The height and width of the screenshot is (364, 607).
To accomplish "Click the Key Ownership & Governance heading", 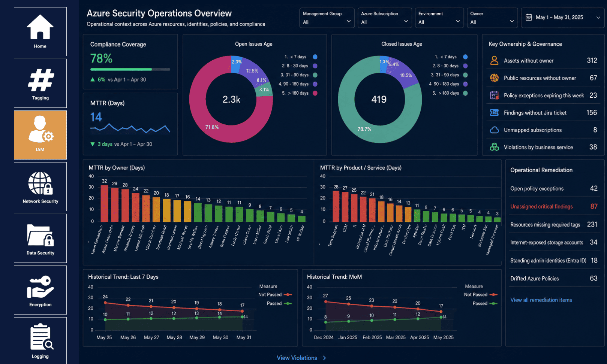I will [x=525, y=44].
